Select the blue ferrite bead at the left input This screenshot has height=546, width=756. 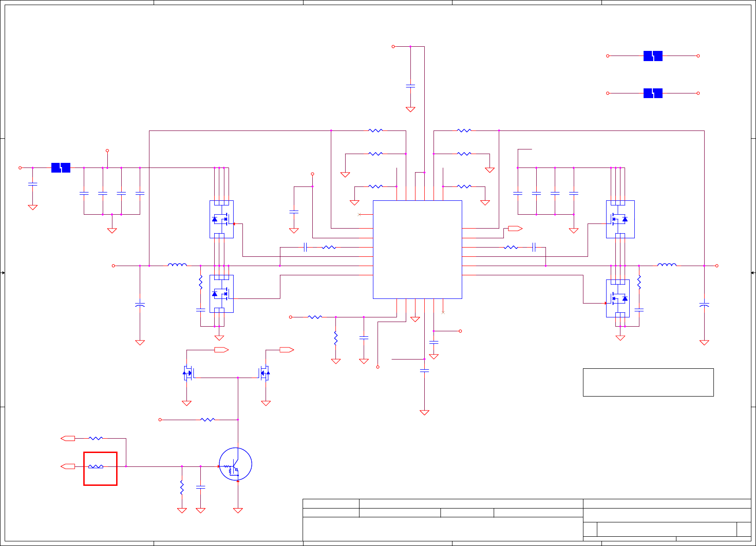click(x=61, y=168)
